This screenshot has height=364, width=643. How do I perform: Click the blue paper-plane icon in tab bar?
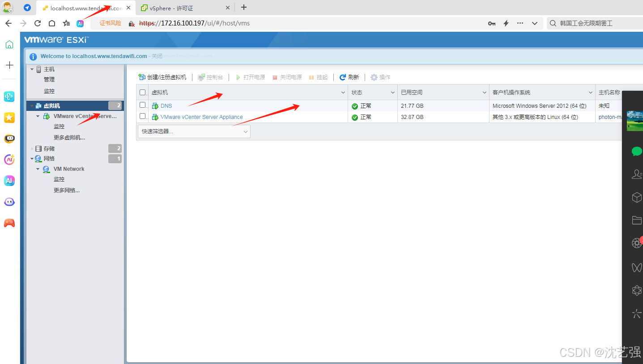[x=27, y=8]
